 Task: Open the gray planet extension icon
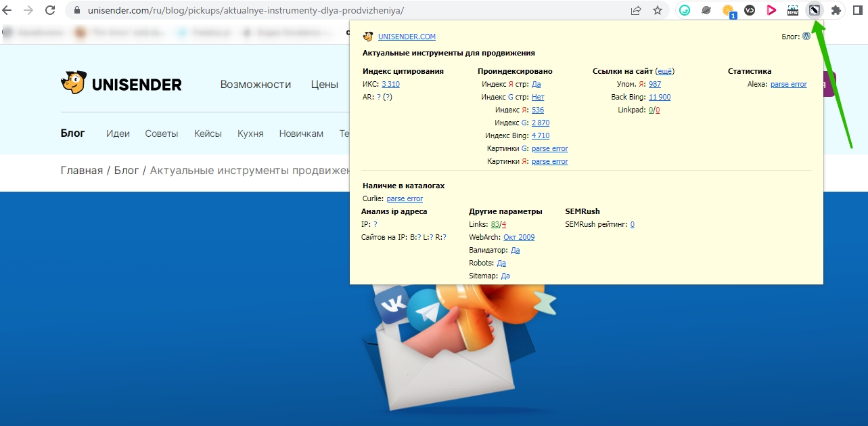pyautogui.click(x=706, y=10)
